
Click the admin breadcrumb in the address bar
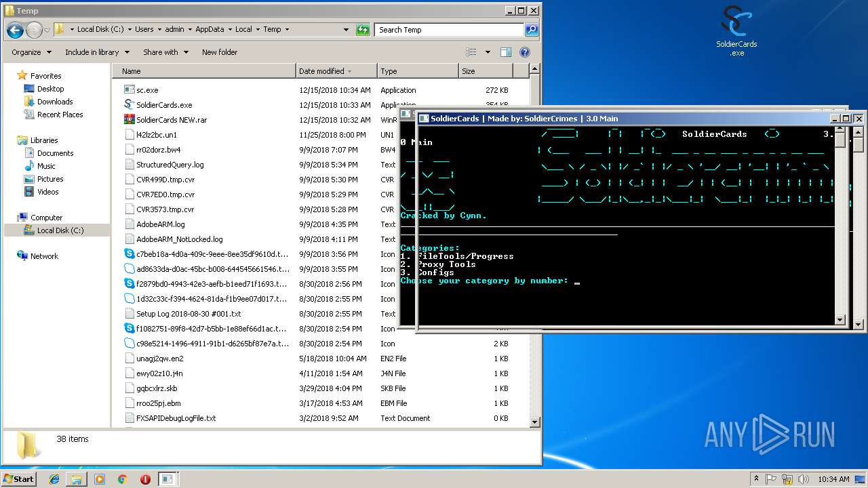(x=174, y=29)
